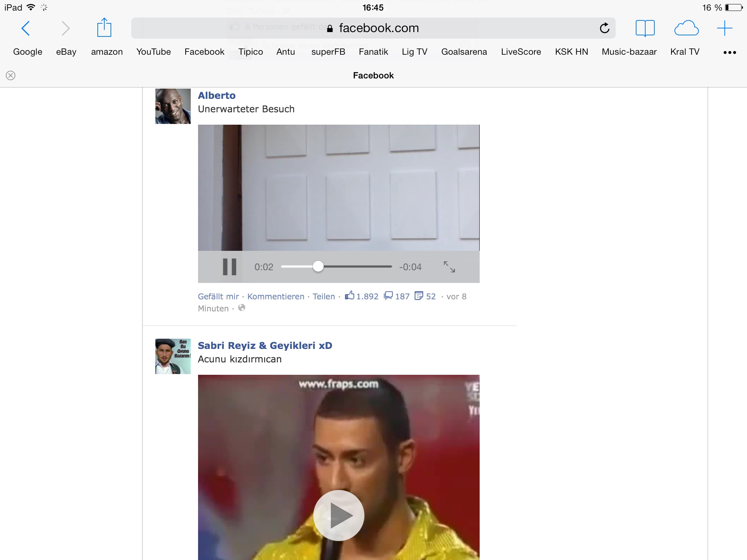Viewport: 747px width, 560px height.
Task: Add a new tab with plus icon
Action: click(x=724, y=28)
